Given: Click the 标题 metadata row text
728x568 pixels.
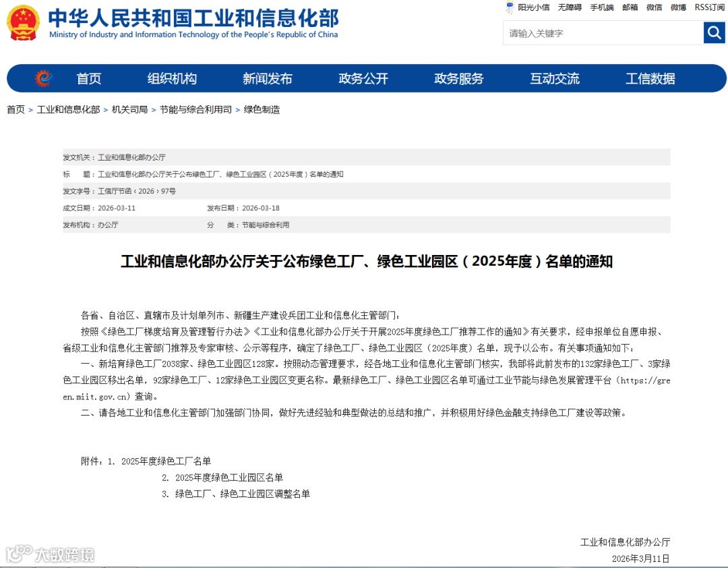Looking at the screenshot, I should (220, 174).
